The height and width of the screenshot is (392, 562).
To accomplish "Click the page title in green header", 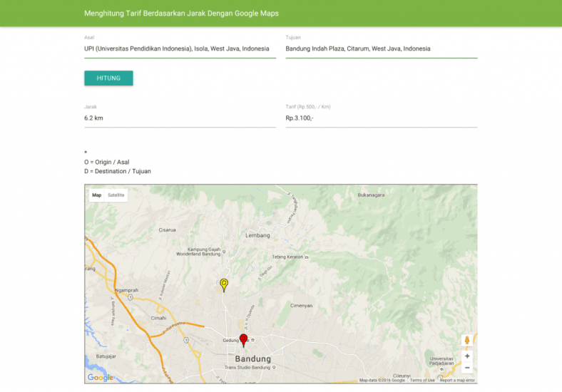I will pyautogui.click(x=181, y=14).
